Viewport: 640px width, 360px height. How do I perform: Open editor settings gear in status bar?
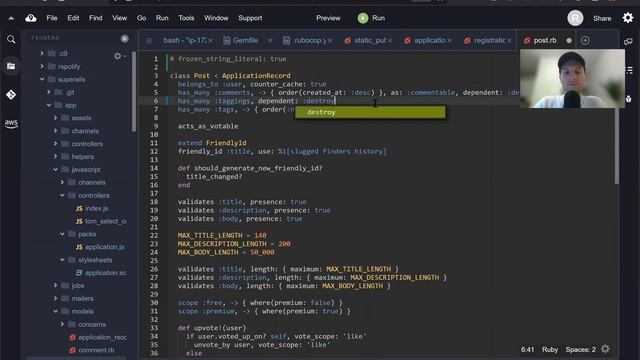click(605, 349)
